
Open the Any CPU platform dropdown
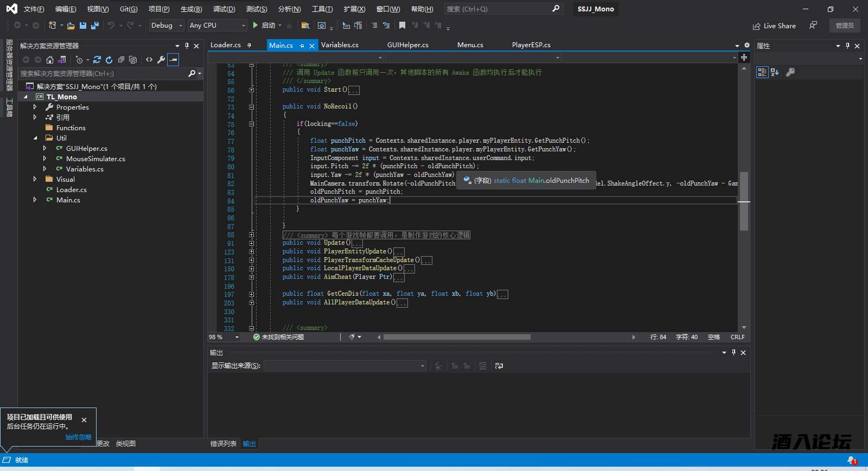[x=217, y=26]
